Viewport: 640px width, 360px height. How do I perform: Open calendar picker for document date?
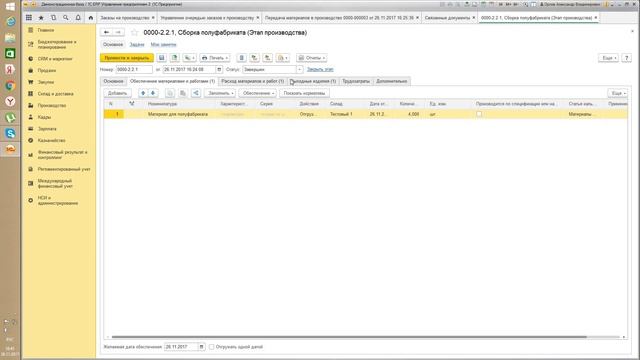(x=219, y=69)
